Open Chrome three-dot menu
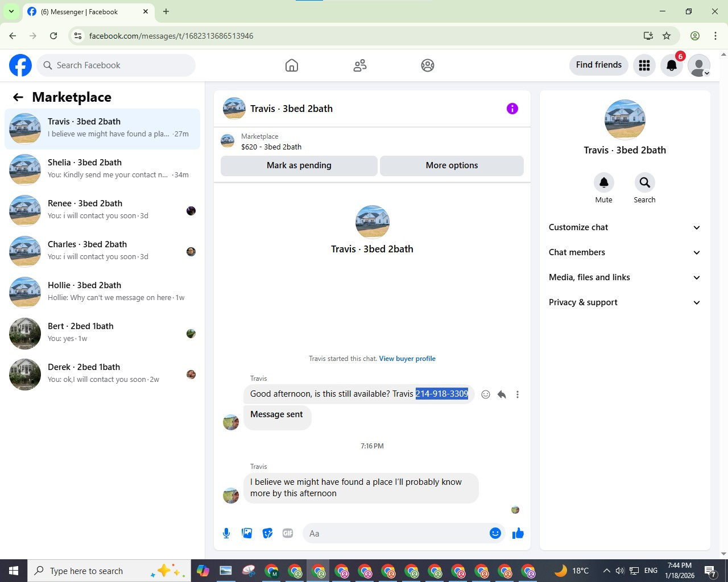Screen dimensions: 728x582 click(715, 36)
